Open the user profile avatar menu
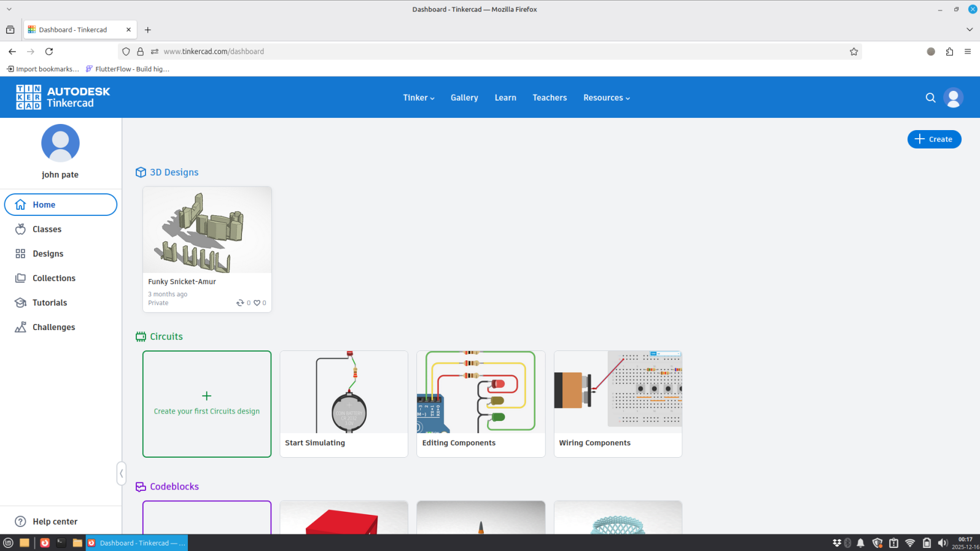Screen dimensions: 980x551 953,98
